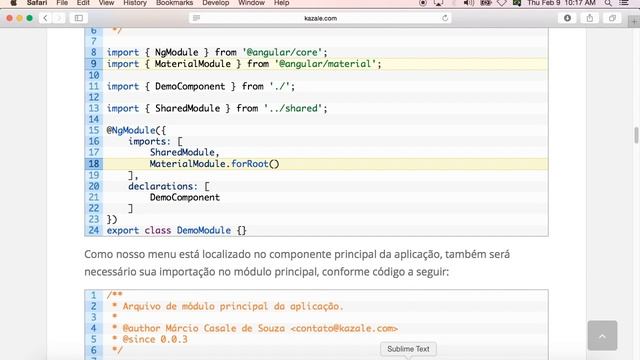Open the Share button
Image resolution: width=640 pixels, height=360 pixels.
tap(590, 18)
